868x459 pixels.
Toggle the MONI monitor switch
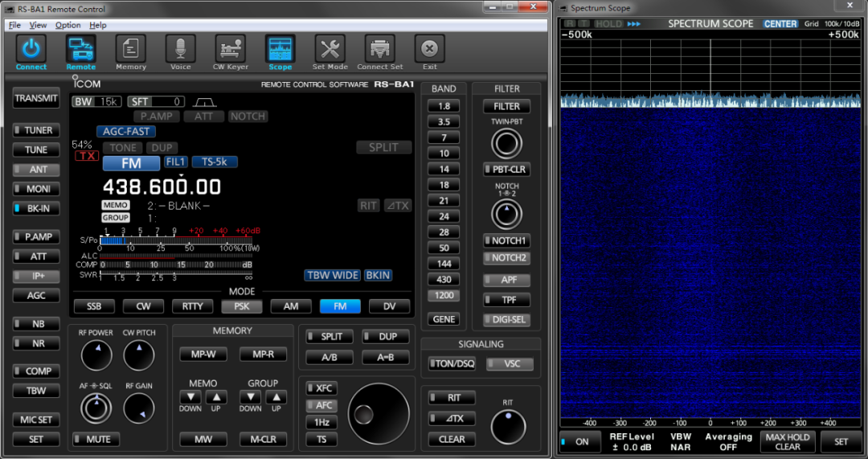click(x=36, y=190)
